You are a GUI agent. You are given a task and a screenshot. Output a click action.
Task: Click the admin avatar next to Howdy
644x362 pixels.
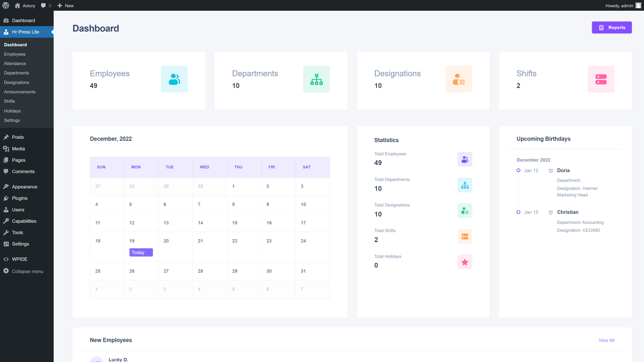638,6
